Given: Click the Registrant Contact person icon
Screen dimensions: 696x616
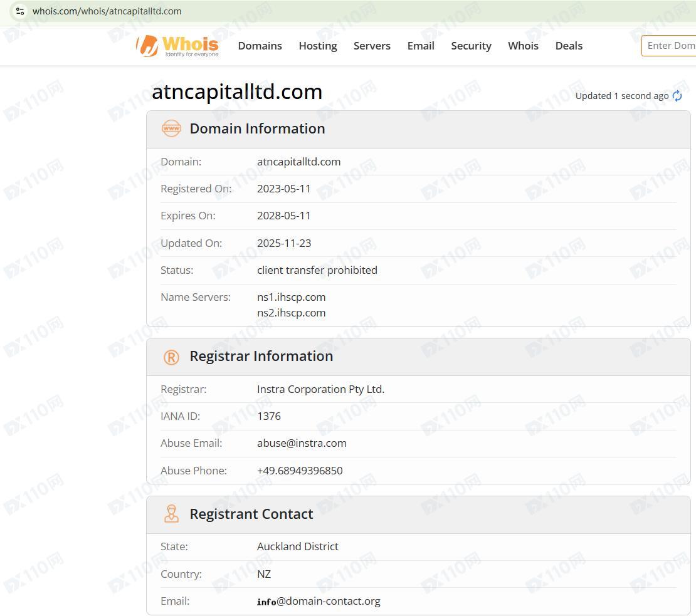Looking at the screenshot, I should [171, 514].
